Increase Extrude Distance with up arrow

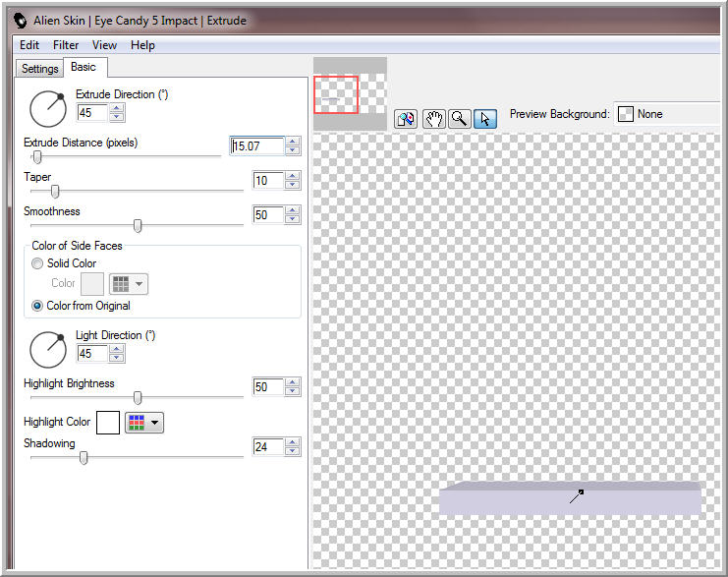click(x=293, y=142)
